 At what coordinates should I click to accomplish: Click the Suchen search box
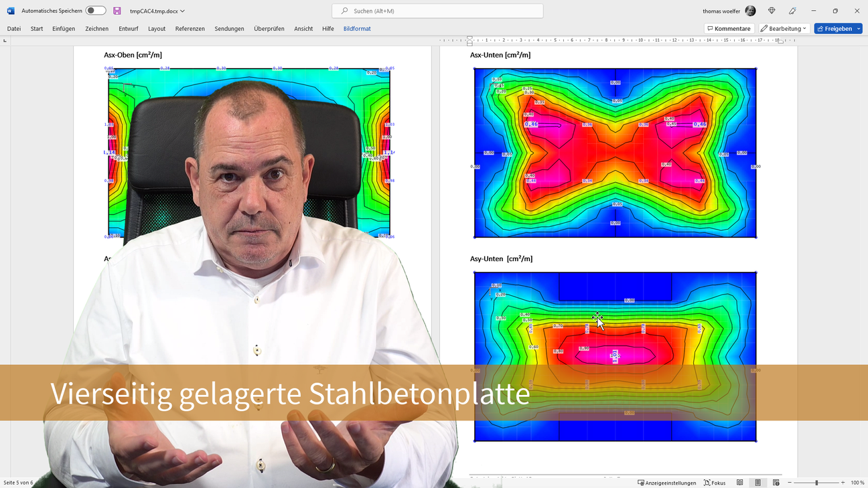coord(437,11)
